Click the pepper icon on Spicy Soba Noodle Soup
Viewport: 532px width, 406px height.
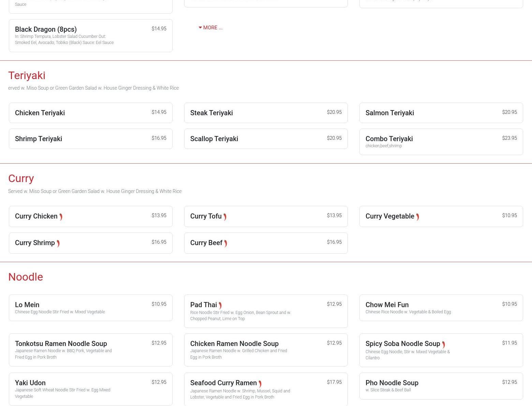(x=443, y=345)
